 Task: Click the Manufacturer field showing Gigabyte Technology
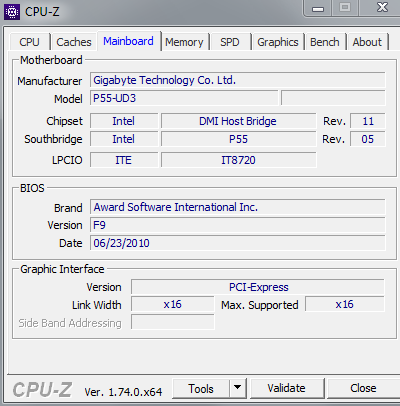[238, 80]
